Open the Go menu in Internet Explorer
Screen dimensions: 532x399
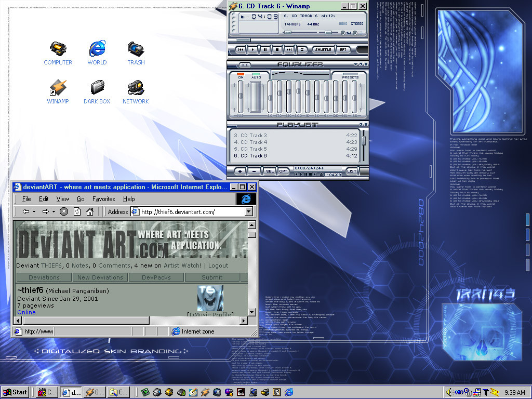(x=81, y=199)
